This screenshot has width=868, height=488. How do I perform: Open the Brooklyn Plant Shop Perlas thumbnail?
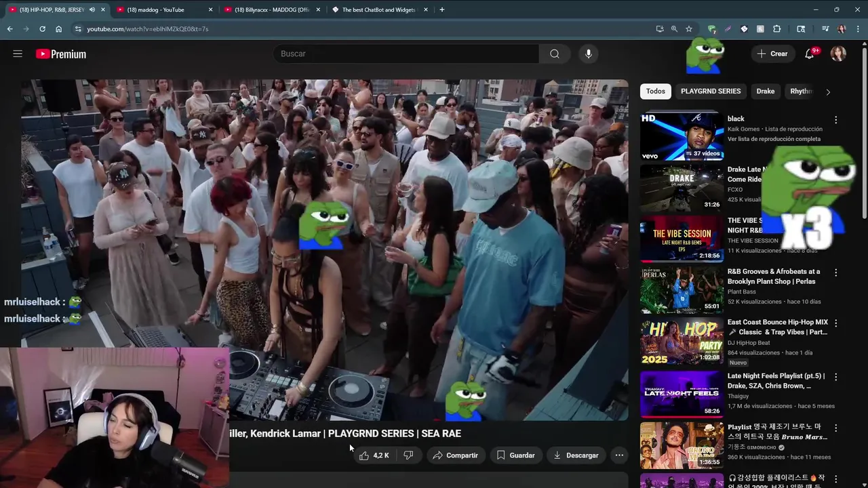(x=682, y=289)
